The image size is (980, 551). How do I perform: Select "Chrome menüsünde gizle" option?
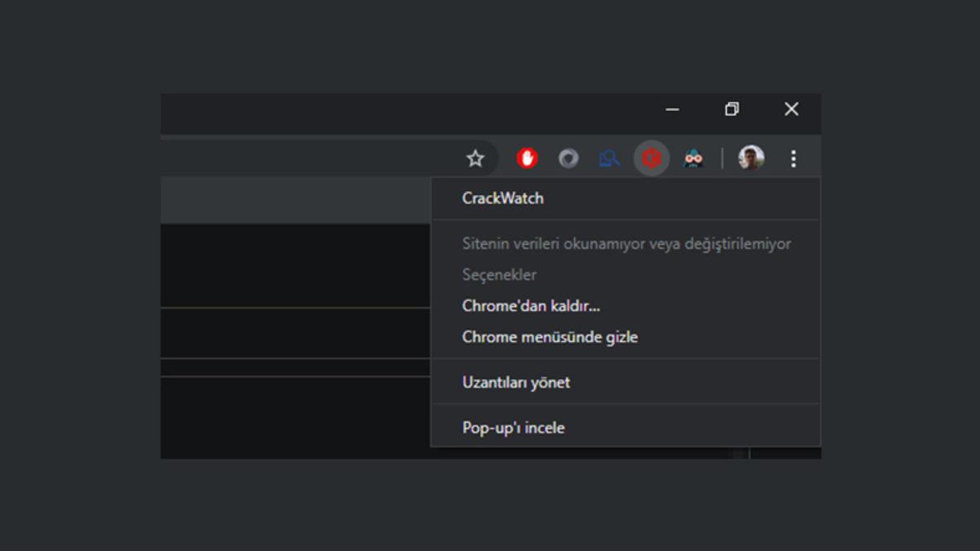coord(550,337)
